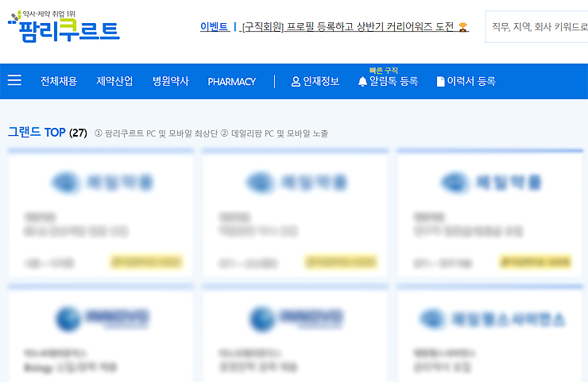The height and width of the screenshot is (382, 588).
Task: Open the PHARMACY menu item
Action: click(232, 81)
